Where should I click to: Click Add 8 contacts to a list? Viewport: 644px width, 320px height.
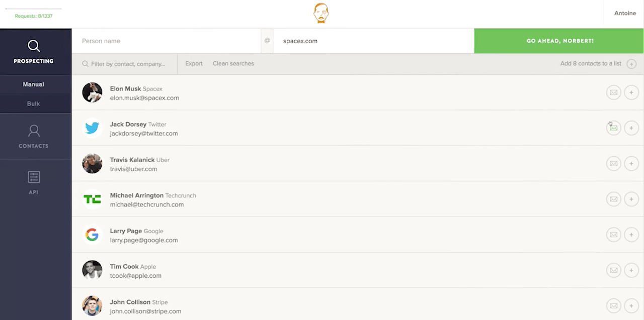click(x=591, y=64)
